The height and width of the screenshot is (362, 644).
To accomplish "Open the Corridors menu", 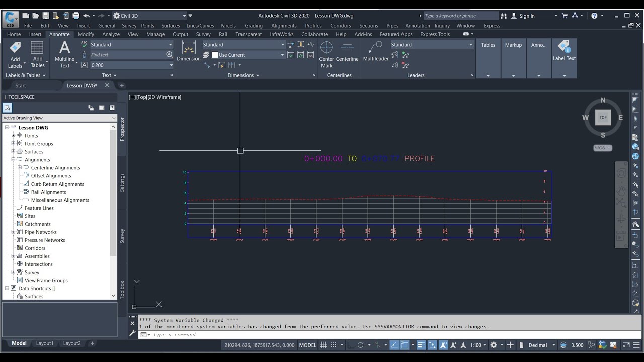I will 341,26.
